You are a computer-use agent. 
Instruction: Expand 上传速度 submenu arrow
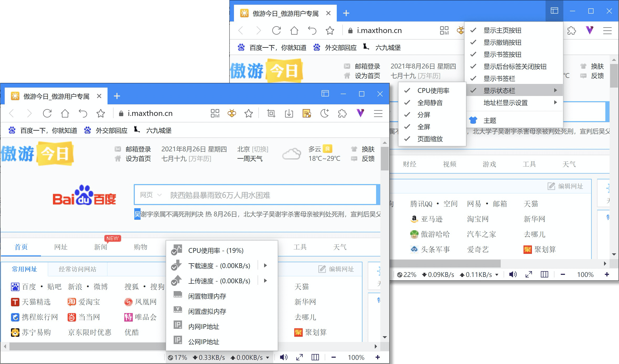[265, 281]
